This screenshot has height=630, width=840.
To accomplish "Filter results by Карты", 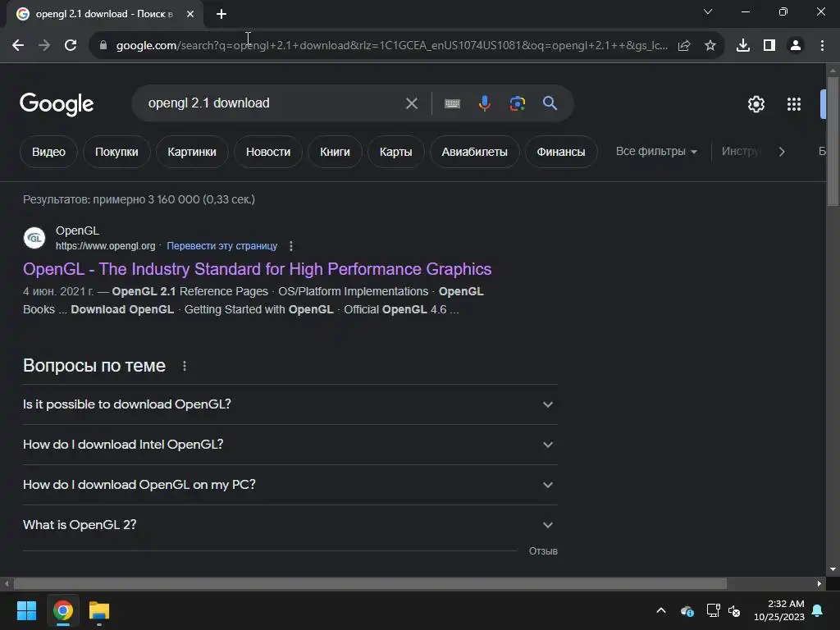I will pos(396,152).
